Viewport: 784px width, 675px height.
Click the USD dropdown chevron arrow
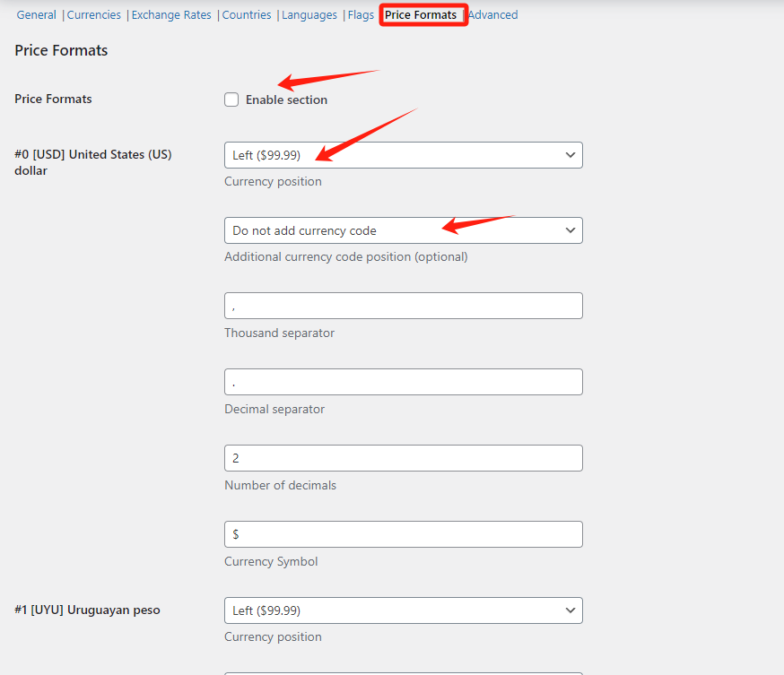click(x=570, y=155)
